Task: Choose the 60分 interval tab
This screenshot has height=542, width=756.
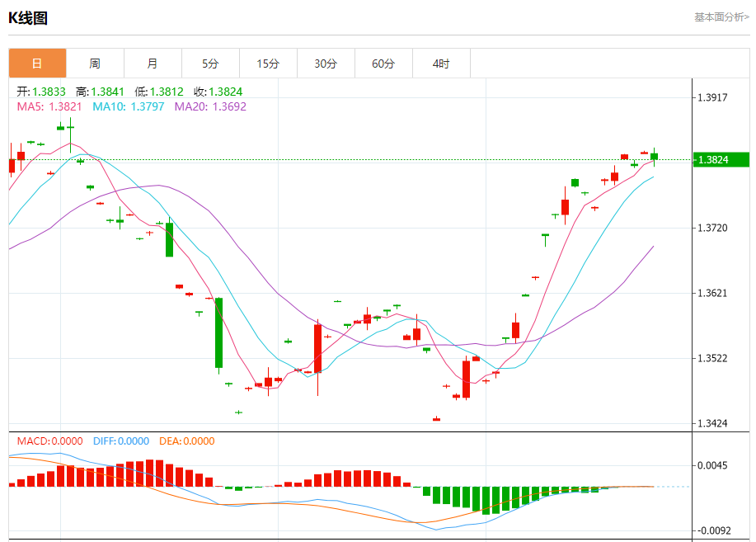Action: (x=383, y=64)
